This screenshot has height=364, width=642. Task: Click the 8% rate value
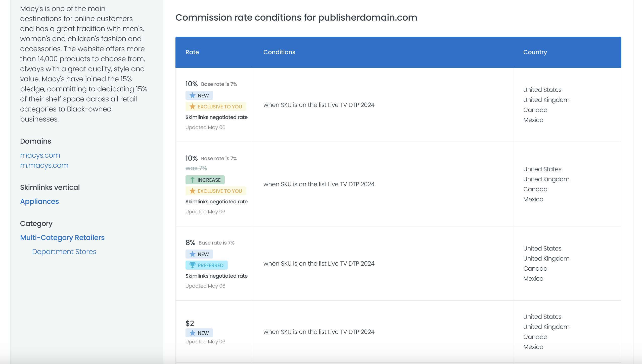click(x=191, y=242)
